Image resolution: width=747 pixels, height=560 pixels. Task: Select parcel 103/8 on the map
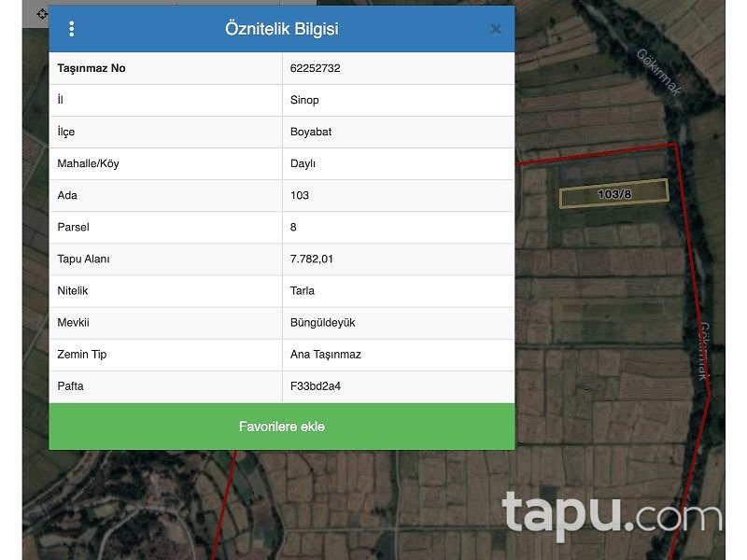click(x=613, y=194)
